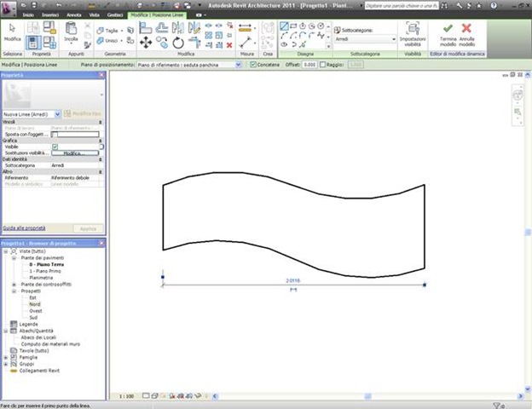This screenshot has width=532, height=409.
Task: Click the Modifica... visibility overrides button
Action: pos(73,153)
